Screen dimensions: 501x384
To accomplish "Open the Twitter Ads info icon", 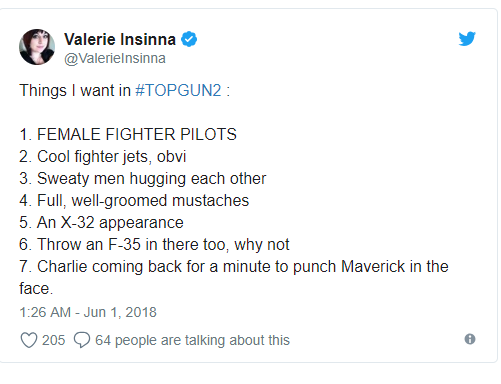I will (x=470, y=339).
